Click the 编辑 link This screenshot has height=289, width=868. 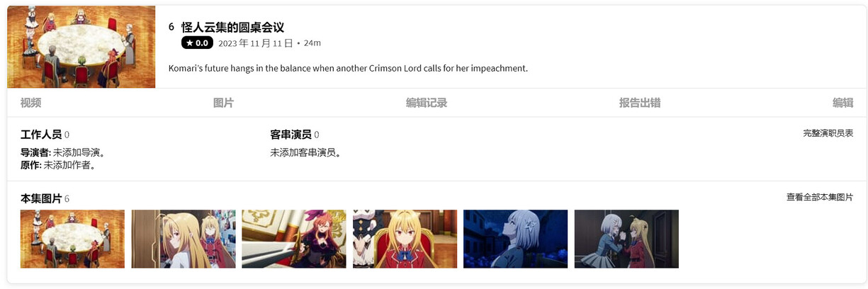[842, 103]
